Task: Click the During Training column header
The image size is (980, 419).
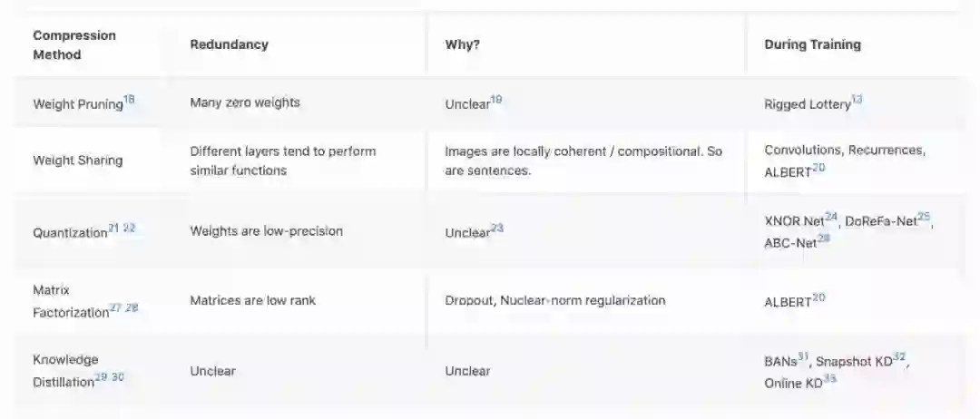Action: coord(812,44)
